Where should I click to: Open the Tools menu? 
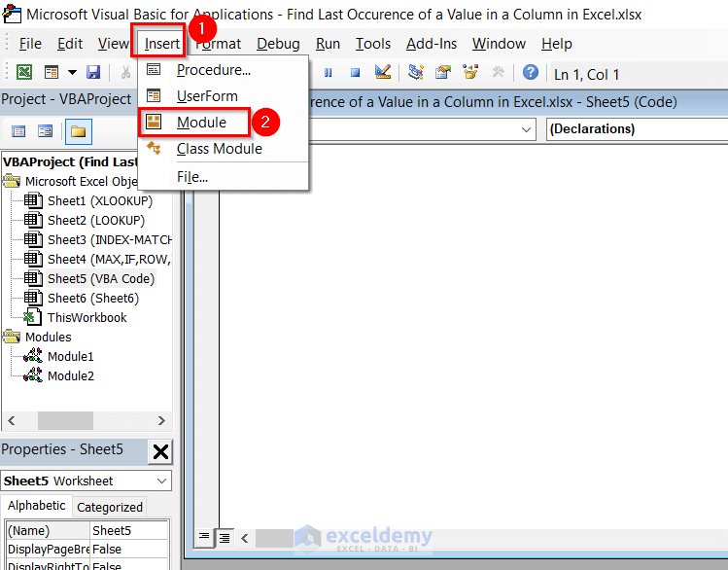click(373, 44)
